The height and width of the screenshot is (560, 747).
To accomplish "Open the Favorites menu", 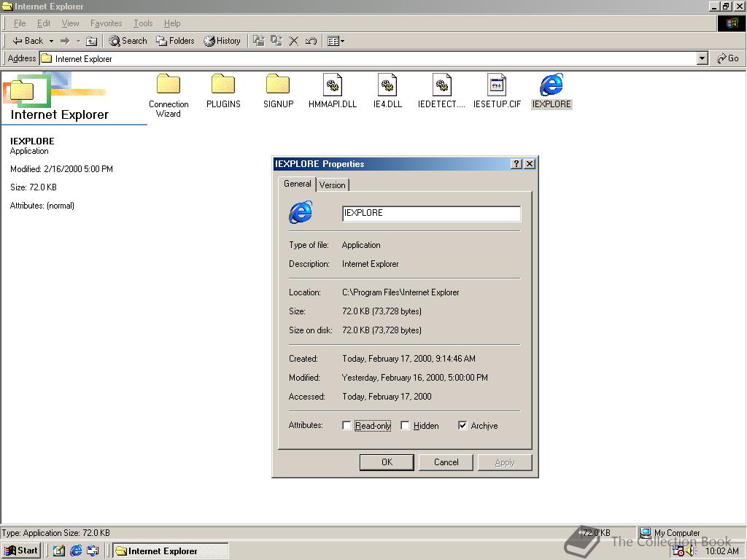I will pyautogui.click(x=106, y=23).
